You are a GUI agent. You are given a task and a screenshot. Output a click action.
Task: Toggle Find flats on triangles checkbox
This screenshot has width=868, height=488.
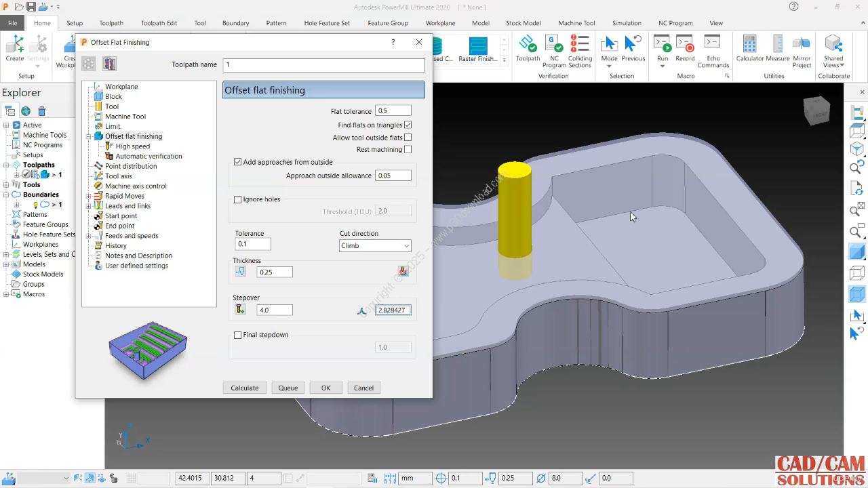click(408, 125)
